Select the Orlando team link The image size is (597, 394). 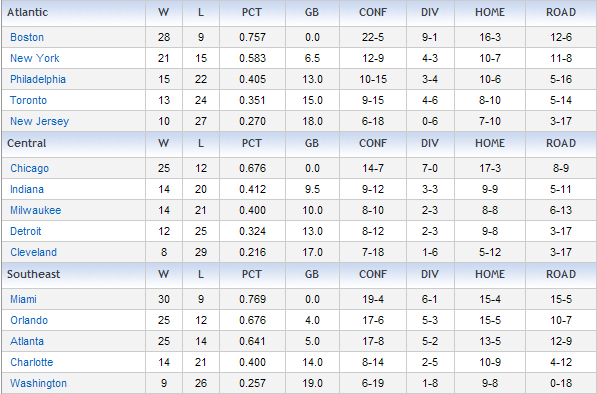click(x=29, y=320)
